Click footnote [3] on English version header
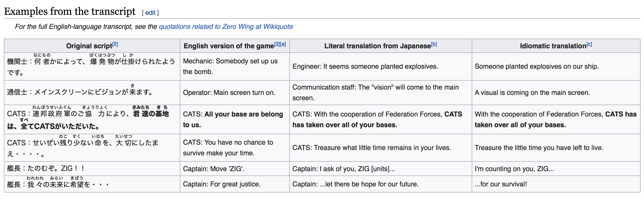This screenshot has height=200, width=644. coord(277,44)
